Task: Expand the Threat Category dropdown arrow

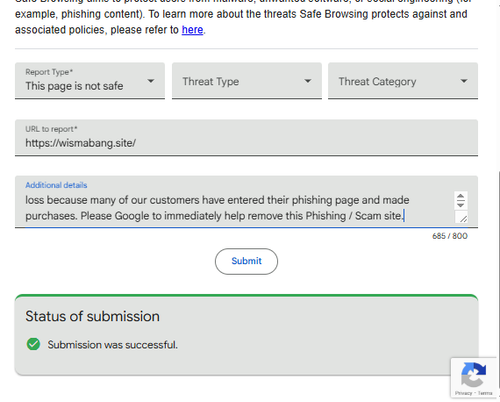Action: (464, 81)
